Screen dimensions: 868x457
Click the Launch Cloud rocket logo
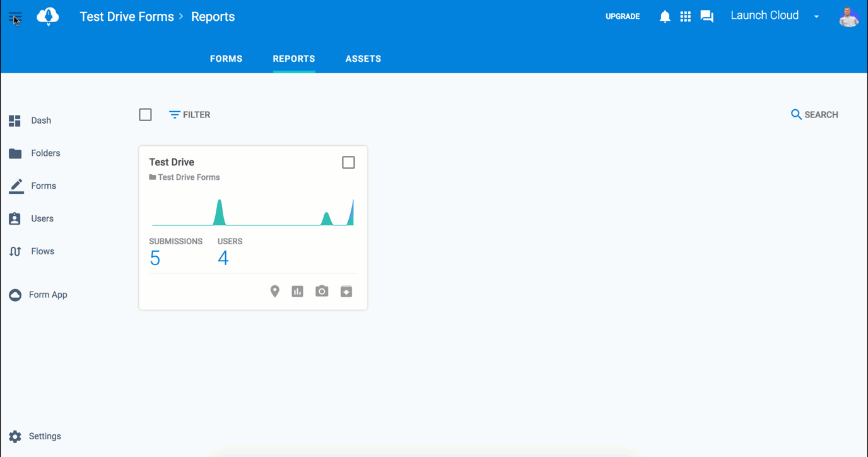pyautogui.click(x=48, y=16)
